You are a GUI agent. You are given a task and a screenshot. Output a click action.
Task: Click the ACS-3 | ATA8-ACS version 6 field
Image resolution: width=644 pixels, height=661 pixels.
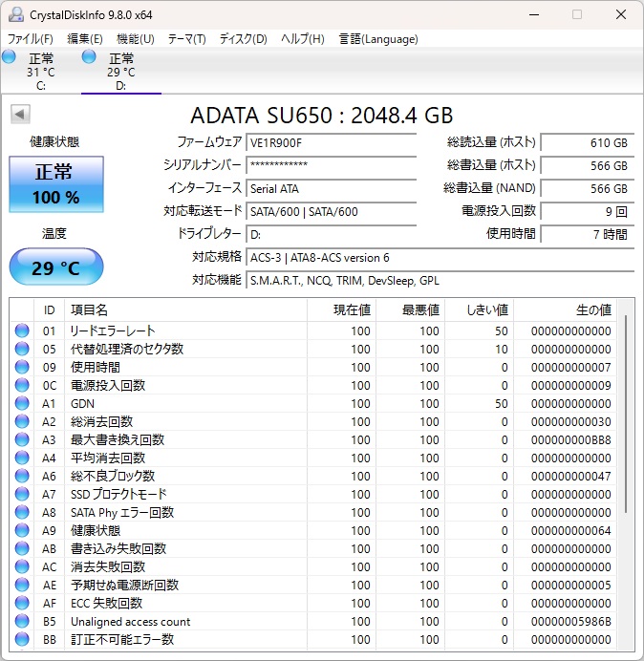(x=440, y=257)
